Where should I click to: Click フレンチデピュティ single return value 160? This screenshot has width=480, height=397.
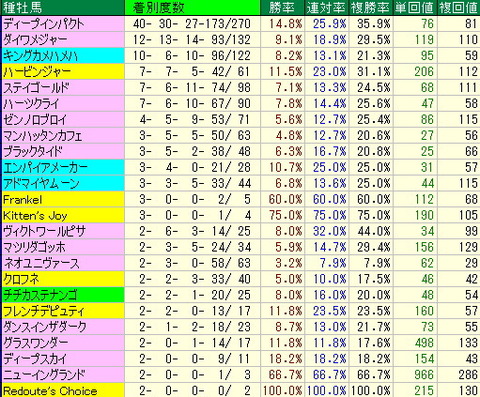click(x=424, y=311)
